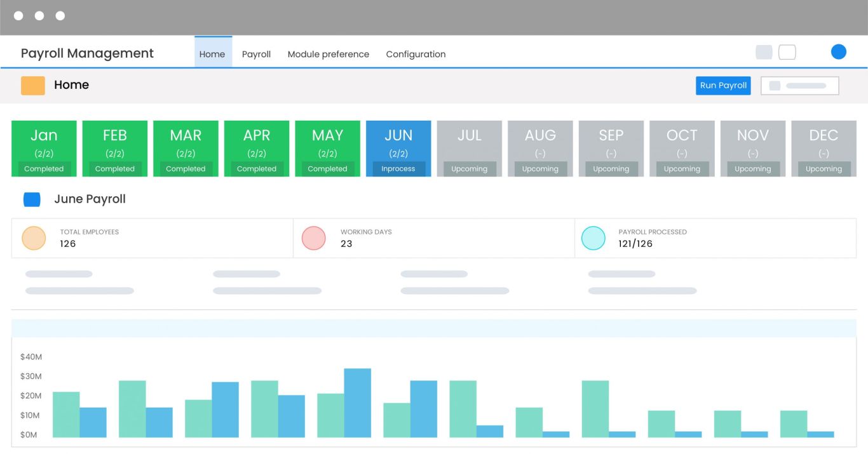Click the Run Payroll button
The width and height of the screenshot is (868, 454).
tap(722, 85)
